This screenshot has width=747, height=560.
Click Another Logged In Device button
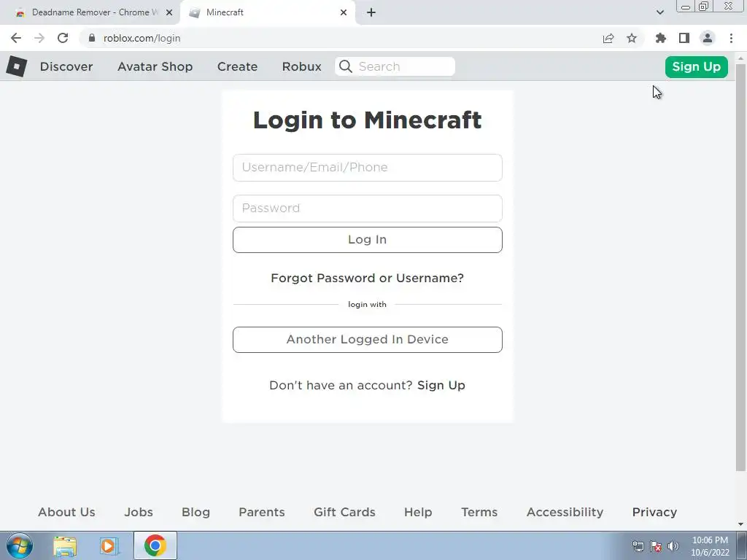[x=368, y=340]
